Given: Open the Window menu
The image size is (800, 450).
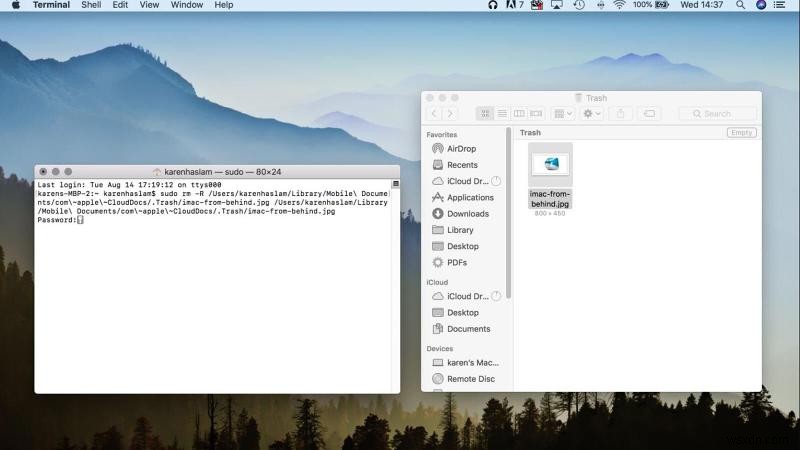Looking at the screenshot, I should pos(187,5).
